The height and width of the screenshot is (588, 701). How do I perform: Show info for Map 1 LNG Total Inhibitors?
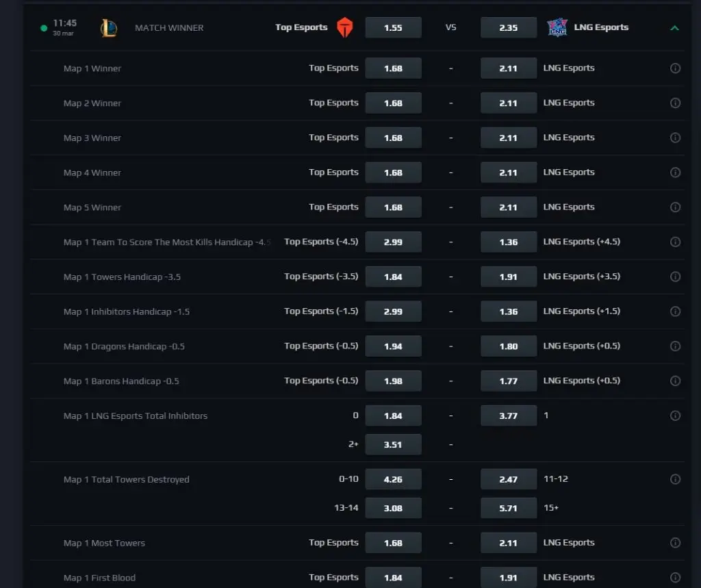tap(675, 416)
